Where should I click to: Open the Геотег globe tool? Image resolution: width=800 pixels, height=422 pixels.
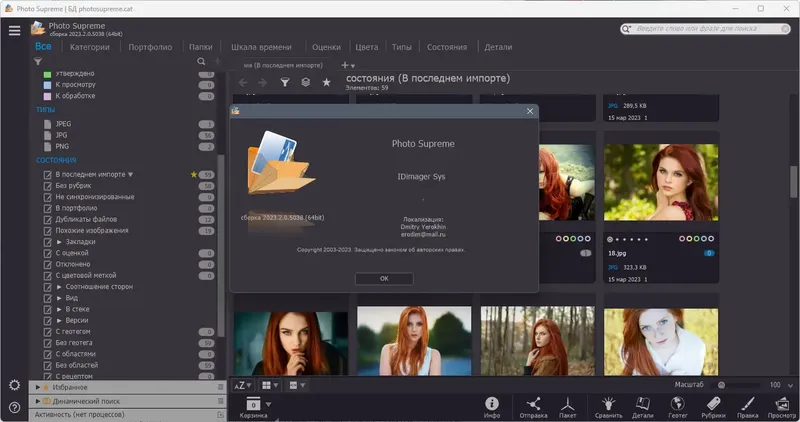coord(678,407)
